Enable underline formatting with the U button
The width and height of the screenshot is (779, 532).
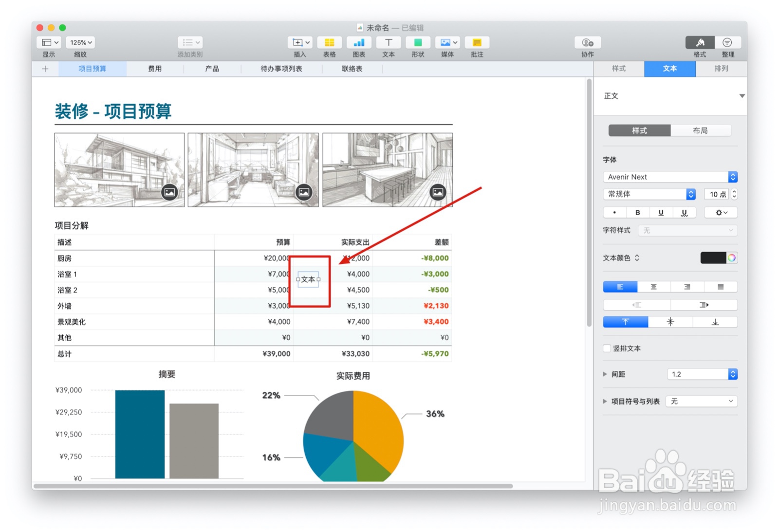click(x=661, y=212)
